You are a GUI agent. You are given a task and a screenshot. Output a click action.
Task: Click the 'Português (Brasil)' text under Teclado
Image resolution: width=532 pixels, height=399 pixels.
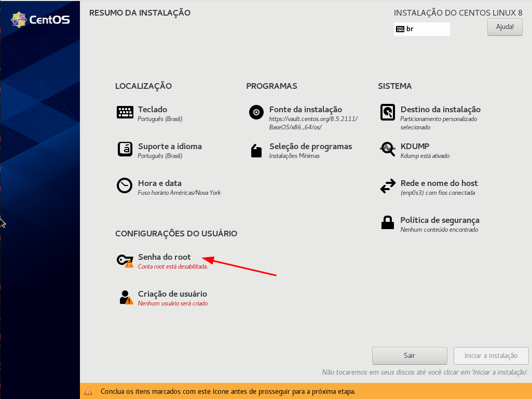click(160, 119)
